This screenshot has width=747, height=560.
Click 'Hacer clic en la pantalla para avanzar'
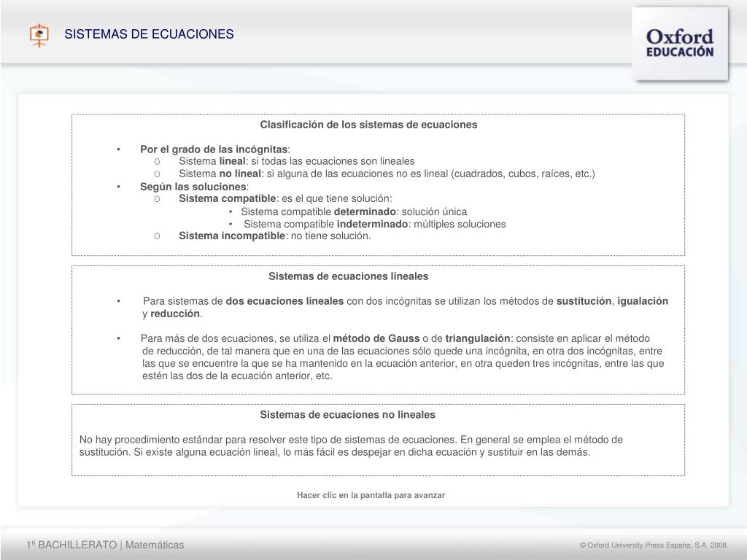[x=371, y=495]
